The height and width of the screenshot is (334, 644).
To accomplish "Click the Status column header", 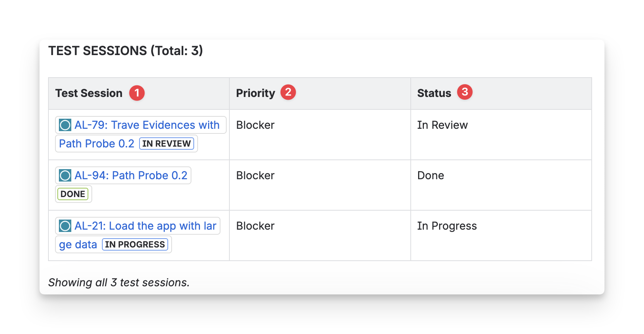I will 434,93.
